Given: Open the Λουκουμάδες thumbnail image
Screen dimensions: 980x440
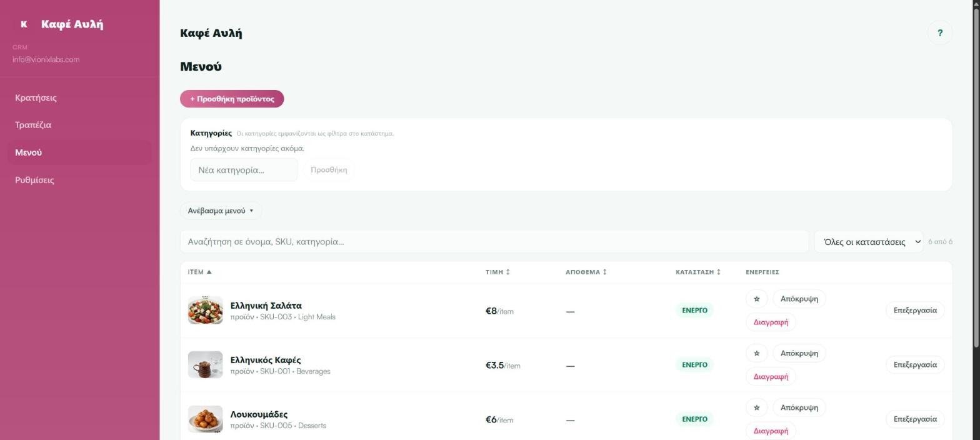Looking at the screenshot, I should (x=205, y=419).
